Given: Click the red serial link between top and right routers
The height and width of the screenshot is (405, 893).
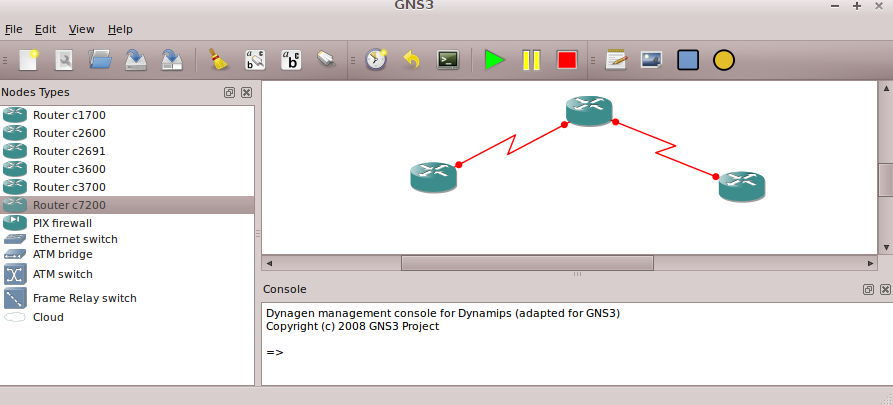Looking at the screenshot, I should [665, 149].
